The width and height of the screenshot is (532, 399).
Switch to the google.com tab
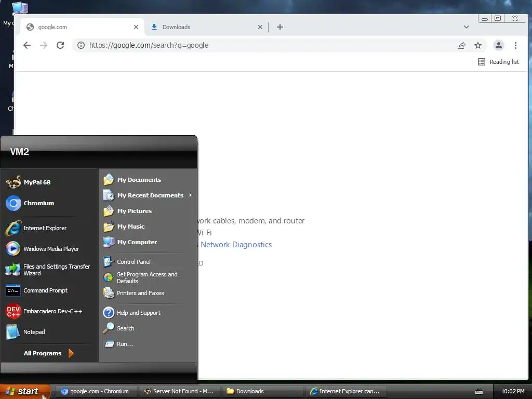point(82,27)
